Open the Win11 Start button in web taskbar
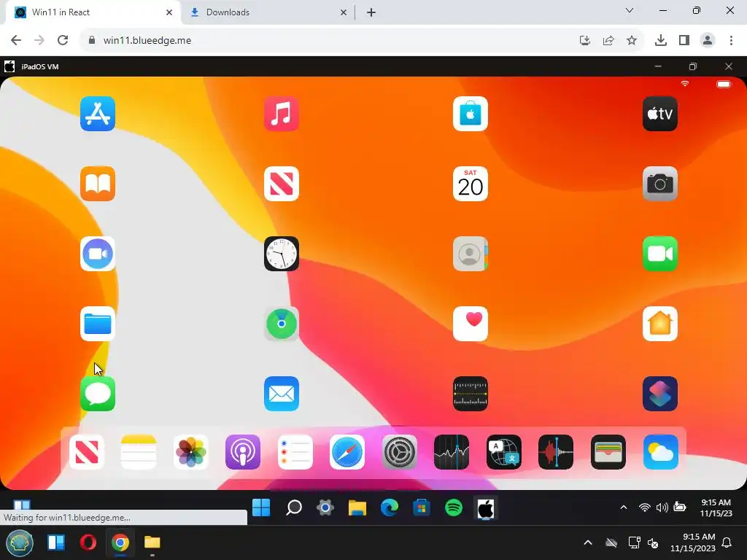Image resolution: width=747 pixels, height=560 pixels. [261, 507]
